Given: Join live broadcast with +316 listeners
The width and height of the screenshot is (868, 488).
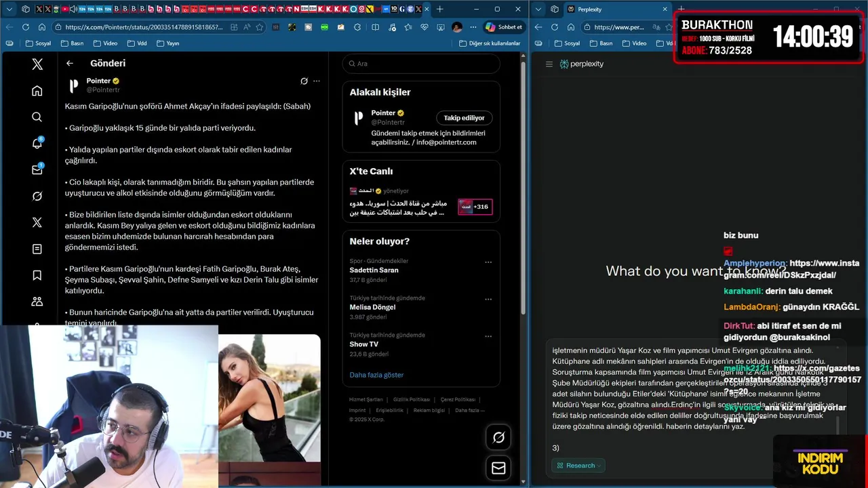Looking at the screenshot, I should pos(475,207).
